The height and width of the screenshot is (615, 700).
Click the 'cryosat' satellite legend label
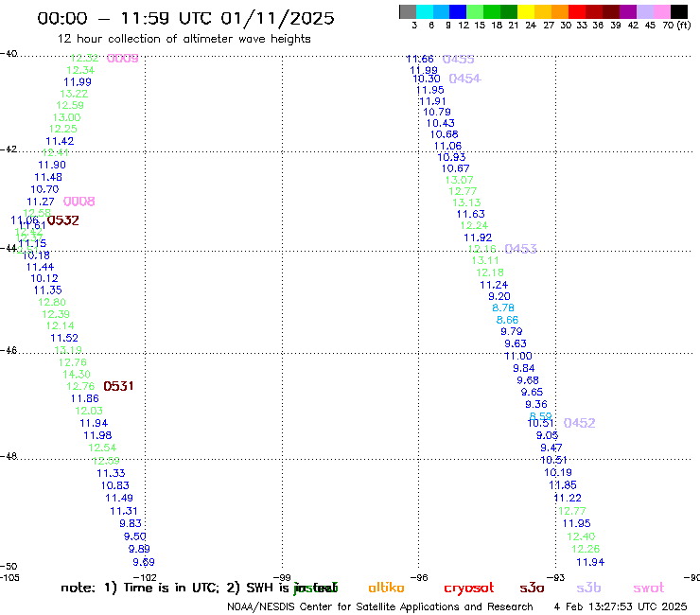point(469,588)
